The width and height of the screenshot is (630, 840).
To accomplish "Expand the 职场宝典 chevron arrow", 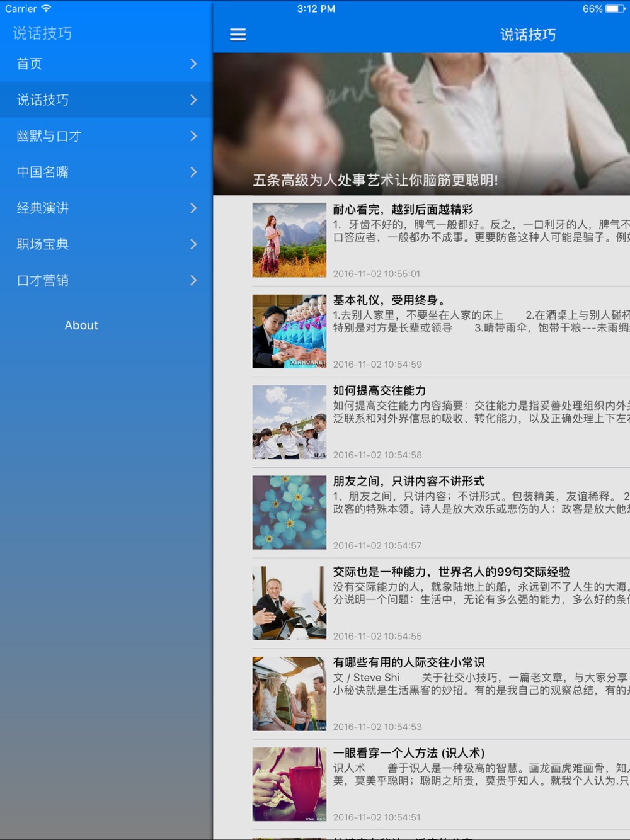I will click(x=193, y=244).
